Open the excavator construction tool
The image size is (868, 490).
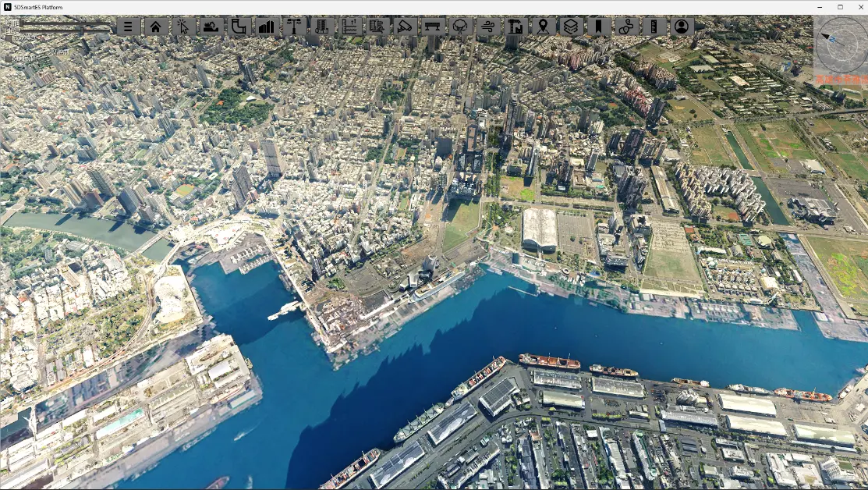click(x=211, y=27)
